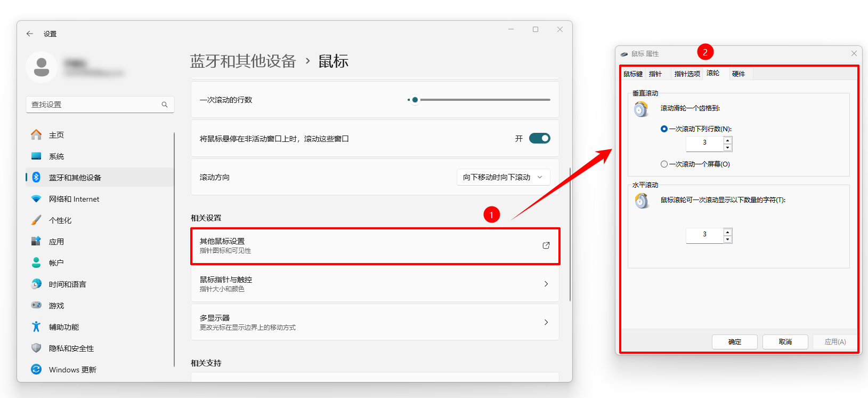Open 辅助功能 accessibility settings
Image resolution: width=868 pixels, height=398 pixels.
click(100, 327)
